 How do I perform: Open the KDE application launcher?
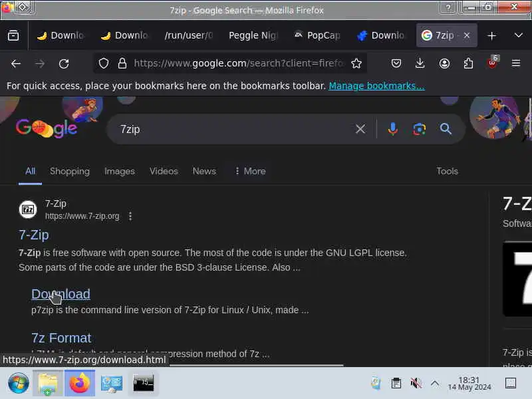coord(19,383)
